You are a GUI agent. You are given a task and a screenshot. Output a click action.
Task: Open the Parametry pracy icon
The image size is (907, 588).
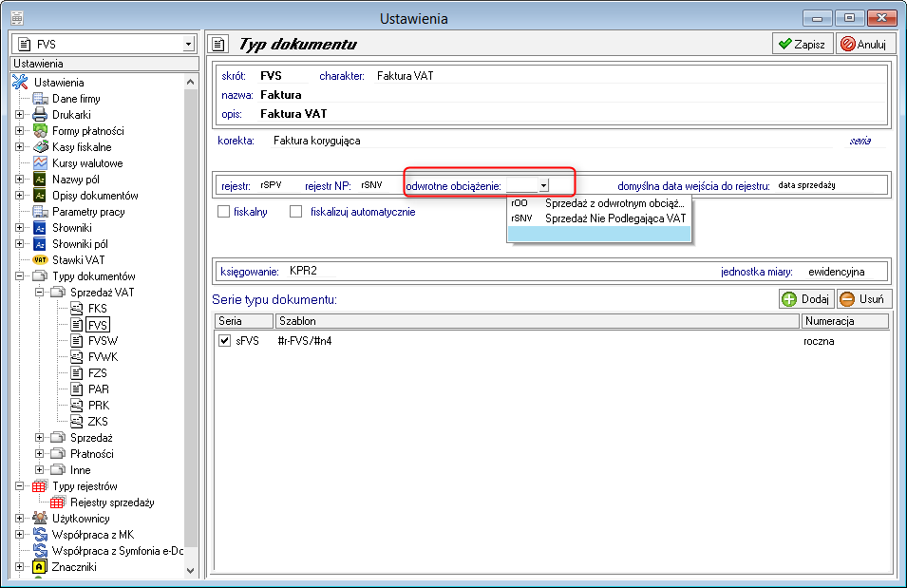(x=40, y=212)
